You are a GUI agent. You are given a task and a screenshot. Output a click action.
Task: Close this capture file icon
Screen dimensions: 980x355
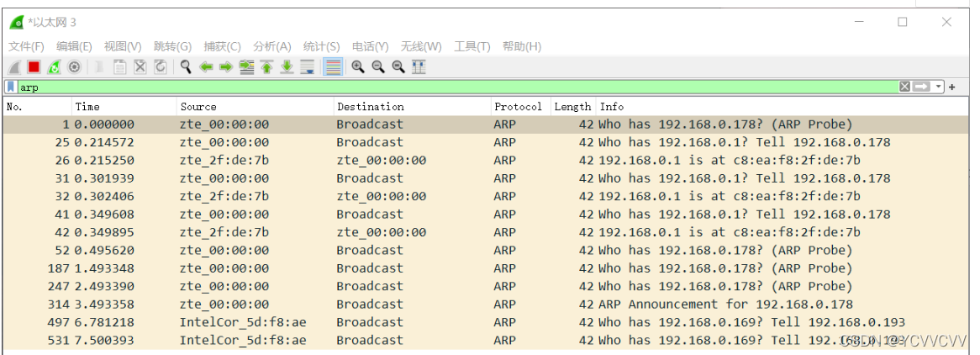tap(140, 67)
